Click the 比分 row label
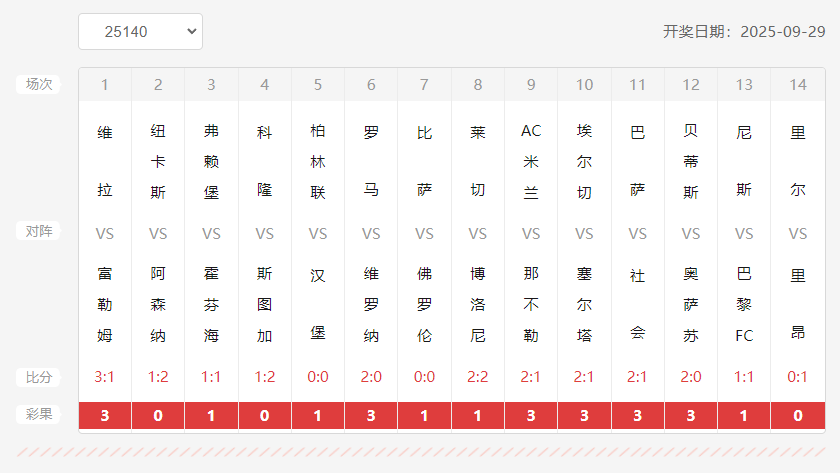 [38, 377]
